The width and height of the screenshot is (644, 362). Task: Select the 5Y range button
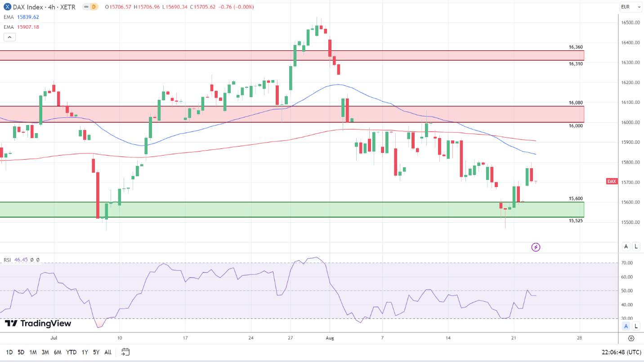pyautogui.click(x=95, y=352)
